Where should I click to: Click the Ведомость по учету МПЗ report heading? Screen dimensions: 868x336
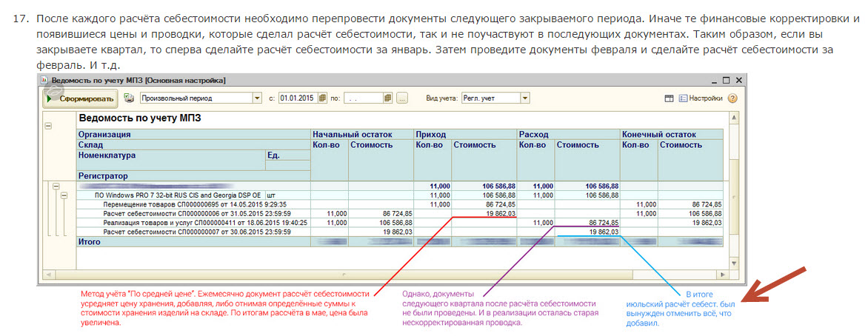[x=140, y=118]
